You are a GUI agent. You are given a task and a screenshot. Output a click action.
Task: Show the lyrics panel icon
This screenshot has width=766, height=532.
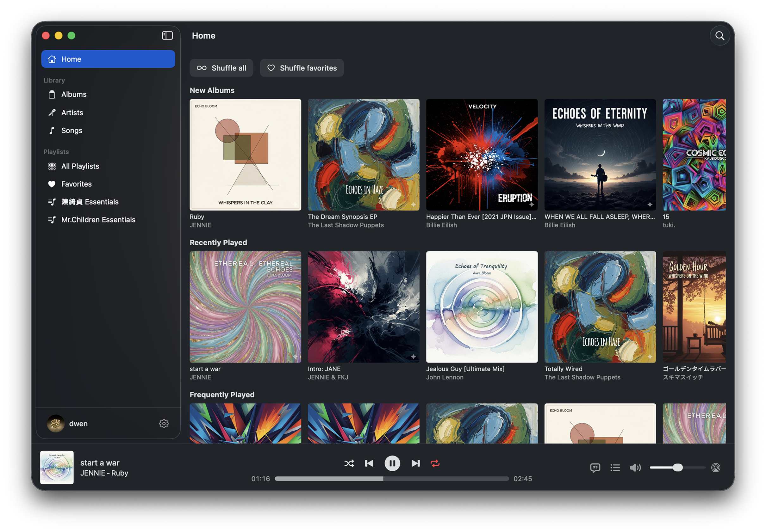[x=595, y=468]
